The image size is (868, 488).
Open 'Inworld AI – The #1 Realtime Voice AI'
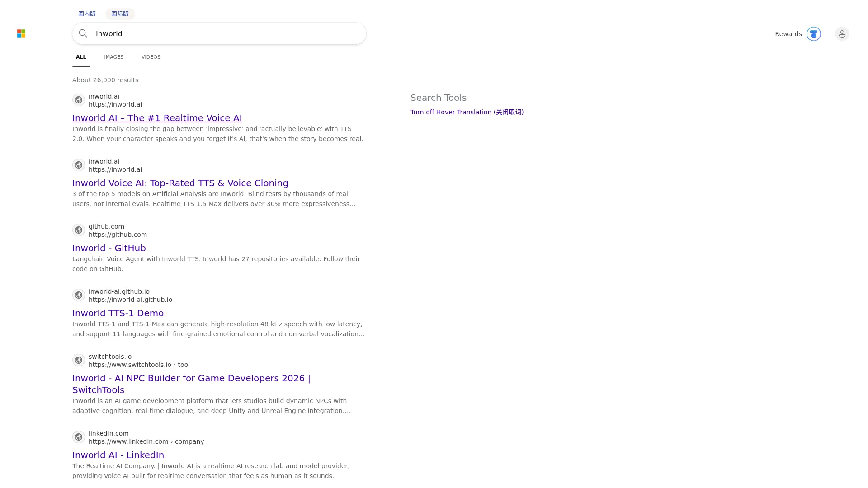(x=157, y=118)
